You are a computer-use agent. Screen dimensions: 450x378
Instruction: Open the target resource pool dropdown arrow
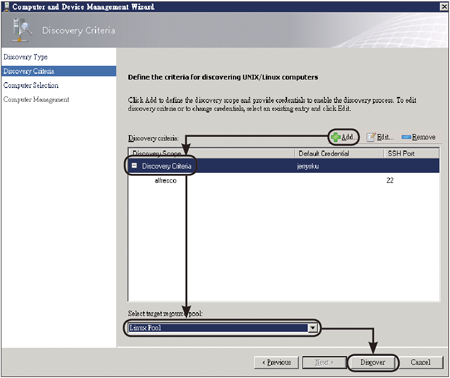click(x=312, y=328)
